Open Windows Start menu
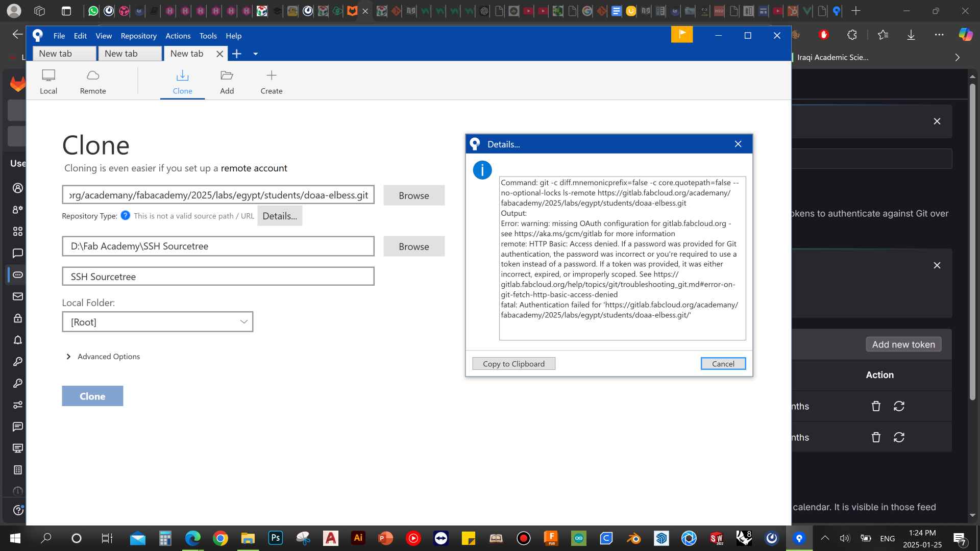 (15, 538)
